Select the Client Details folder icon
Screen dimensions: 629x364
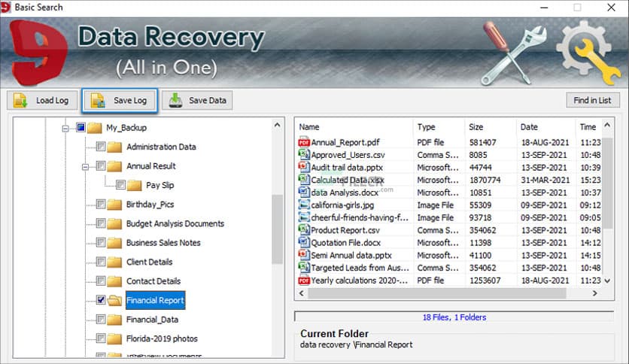(114, 262)
